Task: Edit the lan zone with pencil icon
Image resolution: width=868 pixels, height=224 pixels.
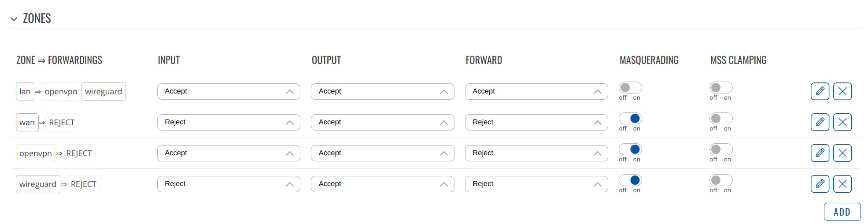Action: 820,91
